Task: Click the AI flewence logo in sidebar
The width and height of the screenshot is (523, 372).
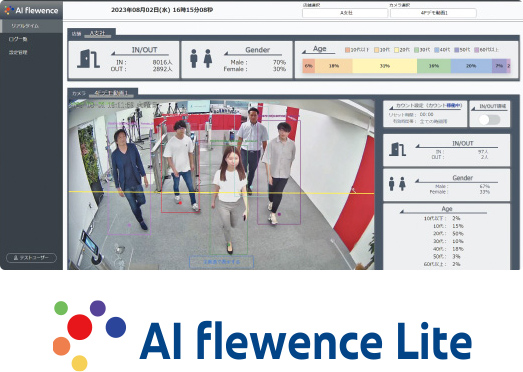Action: [x=31, y=10]
